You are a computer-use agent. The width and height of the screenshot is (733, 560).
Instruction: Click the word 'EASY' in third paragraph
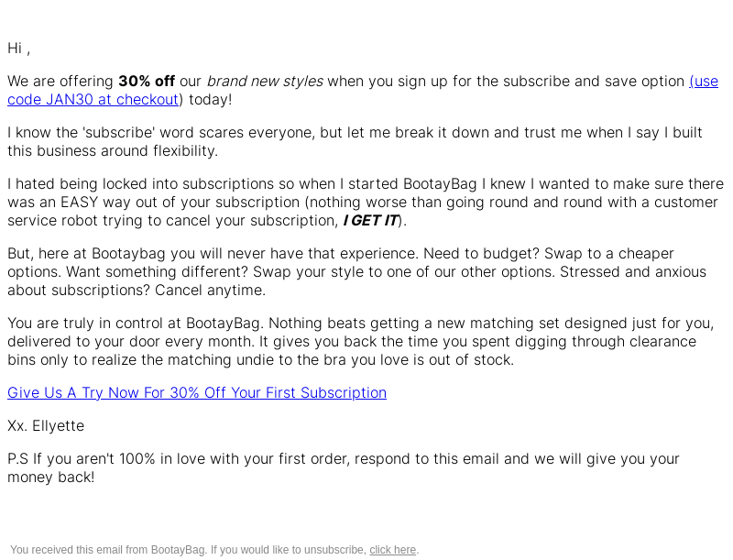click(x=80, y=203)
